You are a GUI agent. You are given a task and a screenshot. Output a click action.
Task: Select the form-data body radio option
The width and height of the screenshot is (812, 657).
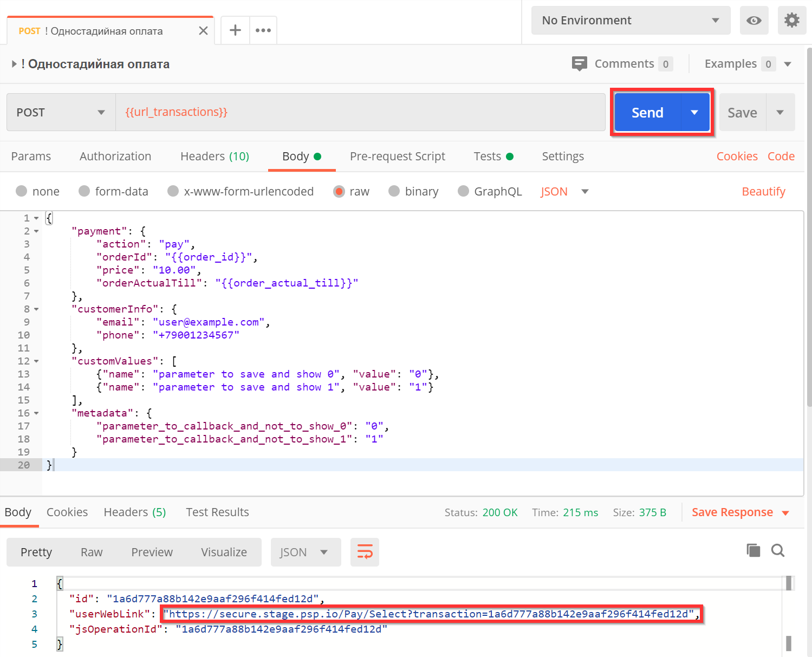pos(113,191)
